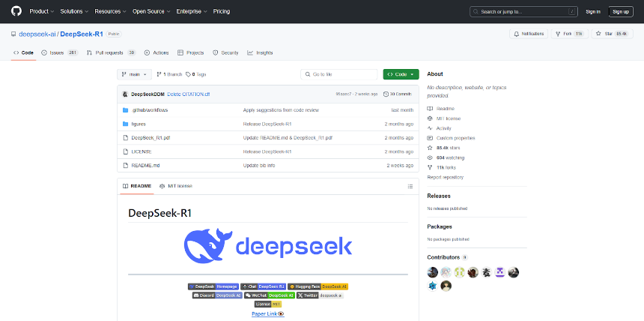Click the Sign up button

click(621, 11)
